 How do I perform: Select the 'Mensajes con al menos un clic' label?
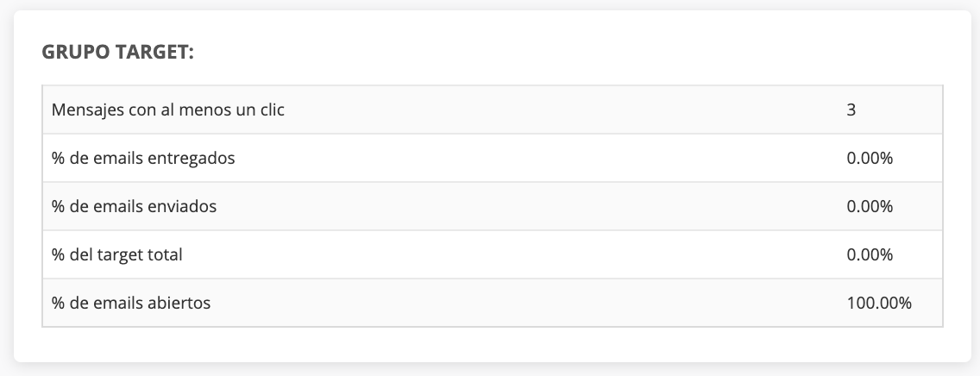tap(168, 110)
